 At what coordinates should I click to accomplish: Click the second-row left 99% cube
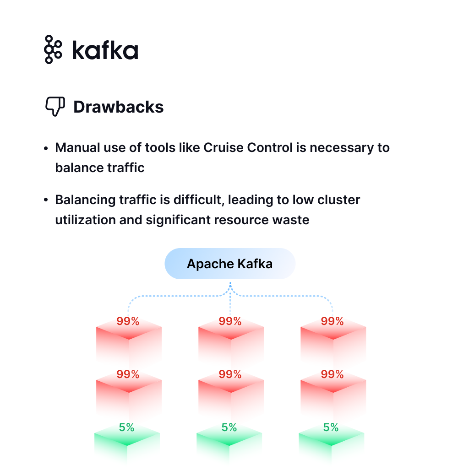click(x=129, y=392)
